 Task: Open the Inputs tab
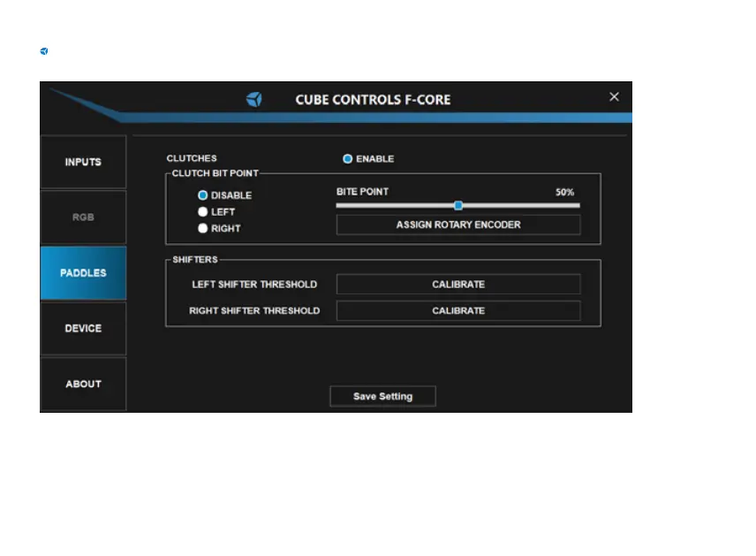(x=83, y=162)
